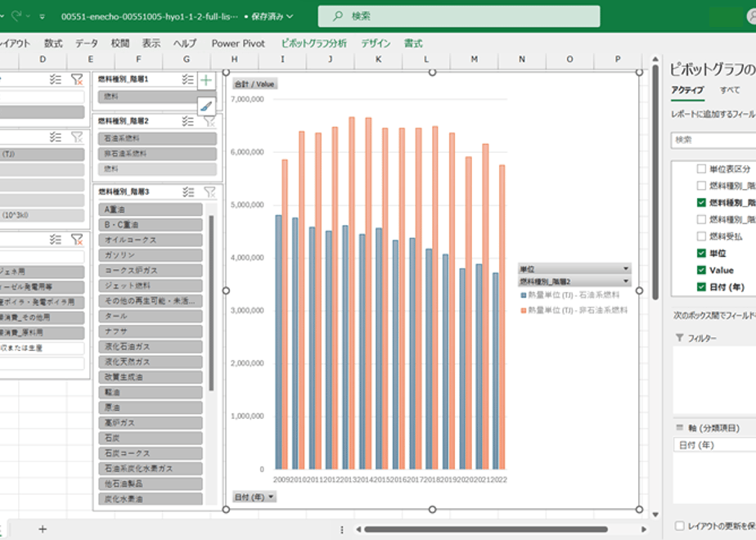
Task: Open the Chart Elements plus button
Action: 206,80
